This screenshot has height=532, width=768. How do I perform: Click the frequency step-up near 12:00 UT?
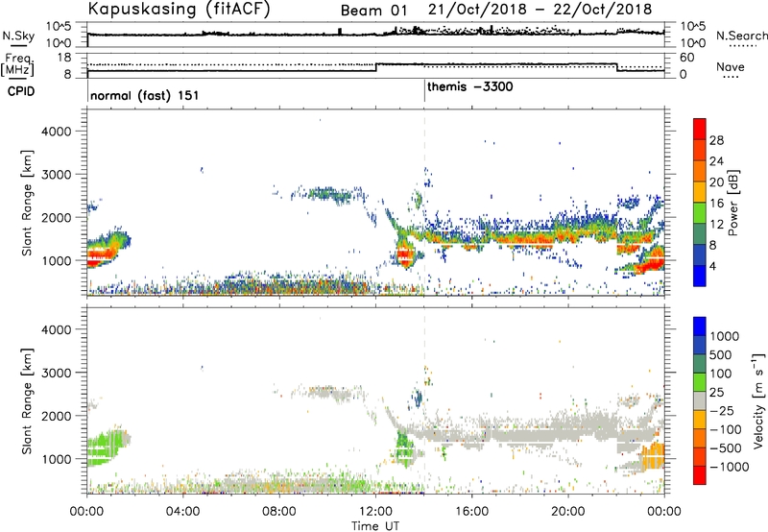376,67
